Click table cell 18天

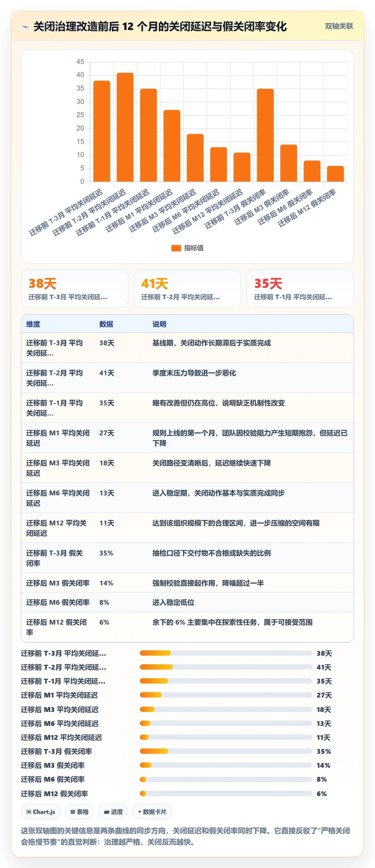point(107,463)
